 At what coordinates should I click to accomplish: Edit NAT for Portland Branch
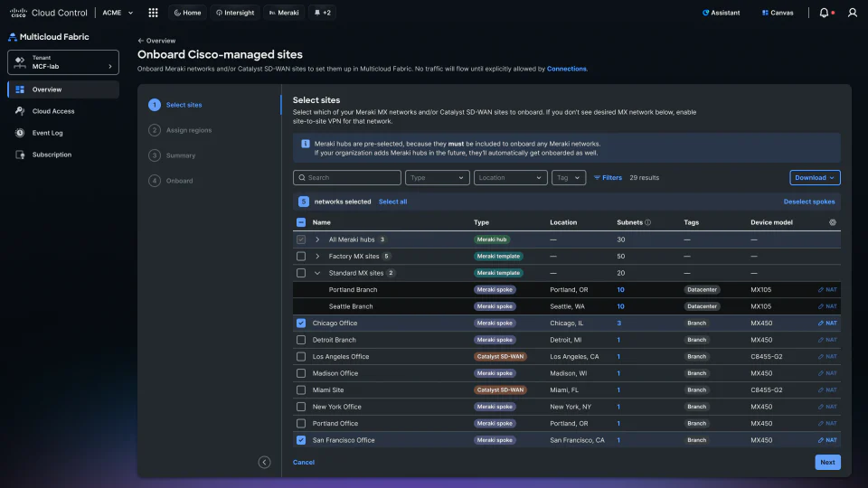click(x=827, y=290)
